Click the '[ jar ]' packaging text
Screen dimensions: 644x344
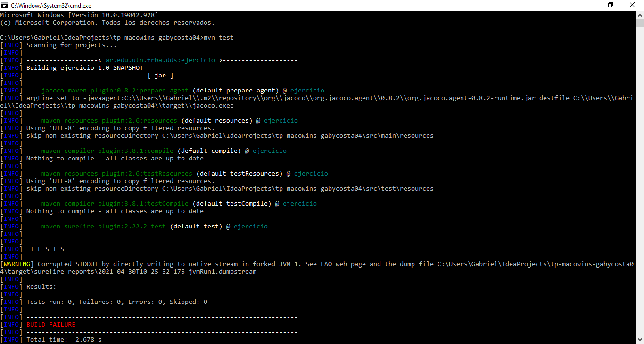click(160, 76)
